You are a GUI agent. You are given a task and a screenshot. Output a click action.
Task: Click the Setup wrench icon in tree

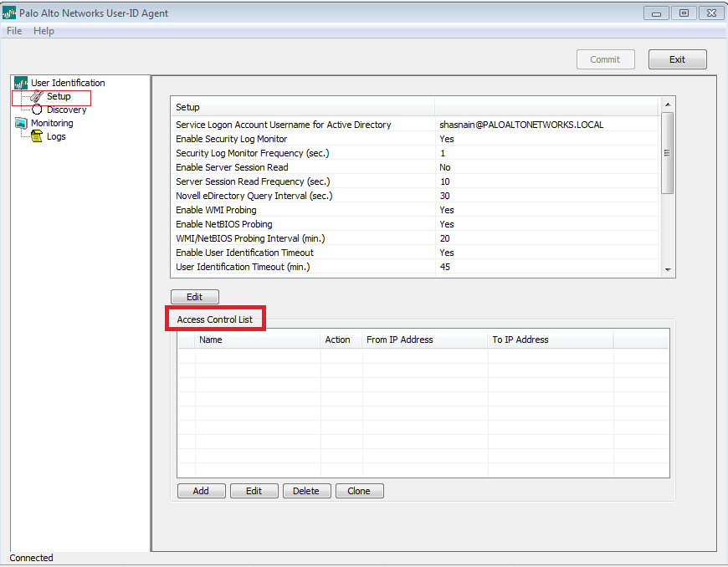[x=36, y=97]
